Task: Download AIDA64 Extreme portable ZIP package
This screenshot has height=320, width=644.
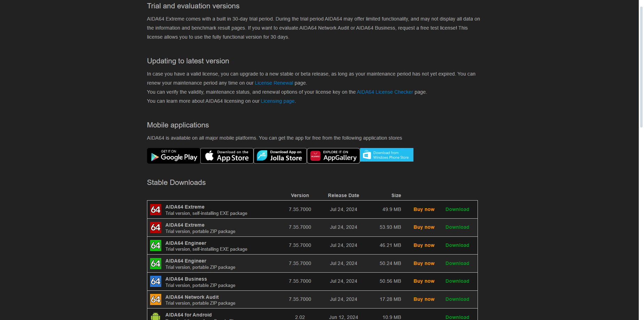Action: (x=457, y=227)
